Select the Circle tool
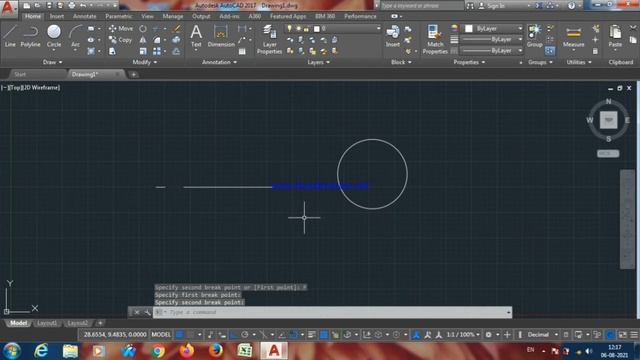This screenshot has height=360, width=640. [x=54, y=36]
